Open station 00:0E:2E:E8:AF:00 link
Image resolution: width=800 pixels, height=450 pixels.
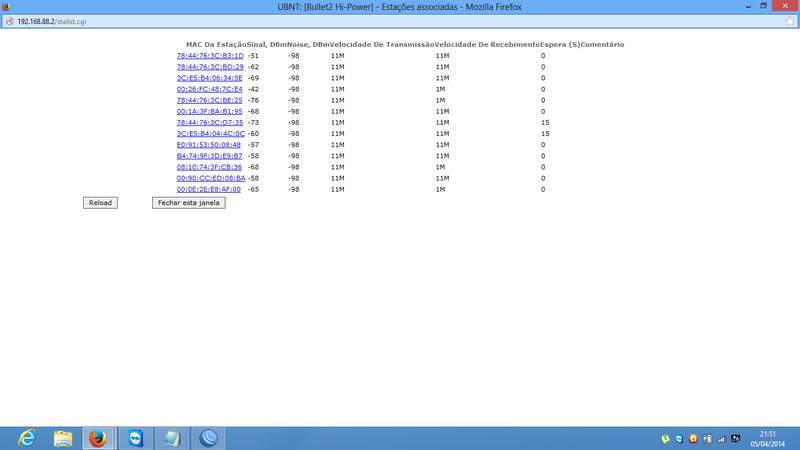pos(209,189)
